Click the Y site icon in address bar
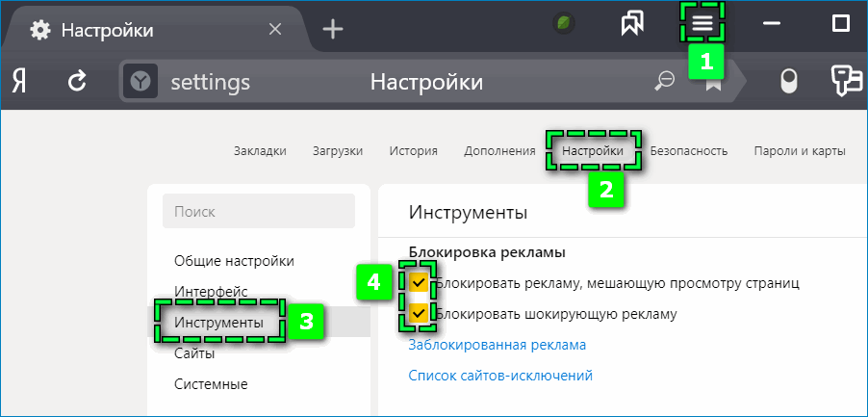The image size is (868, 417). (x=140, y=82)
